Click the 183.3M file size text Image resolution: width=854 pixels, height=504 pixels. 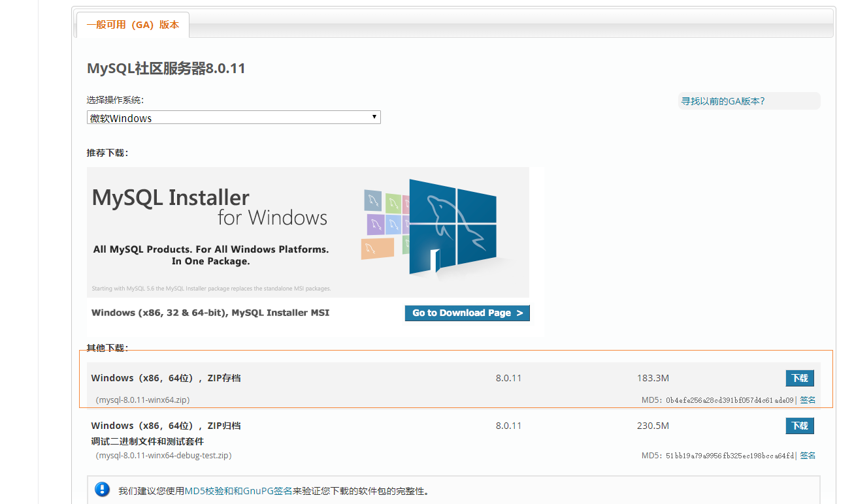pos(652,377)
